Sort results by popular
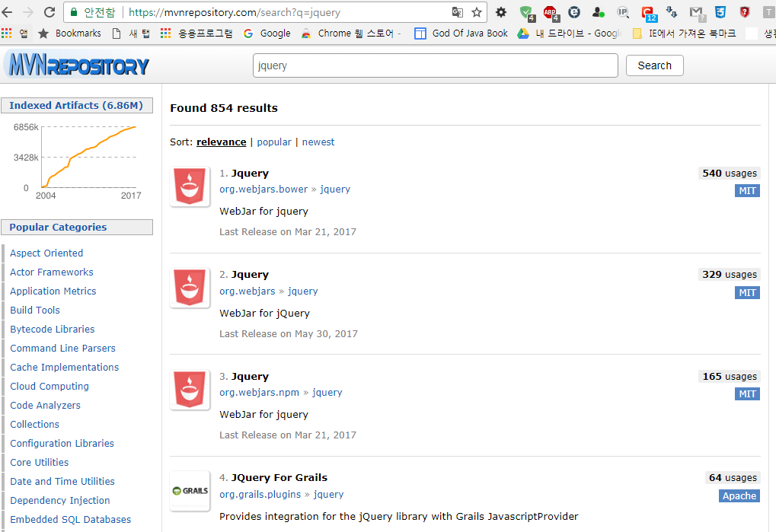This screenshot has width=776, height=532. point(274,142)
